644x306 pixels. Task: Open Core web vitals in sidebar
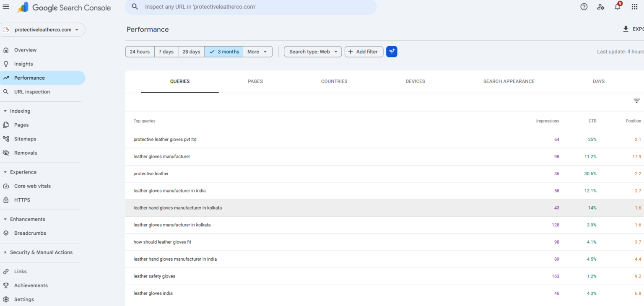coord(32,186)
